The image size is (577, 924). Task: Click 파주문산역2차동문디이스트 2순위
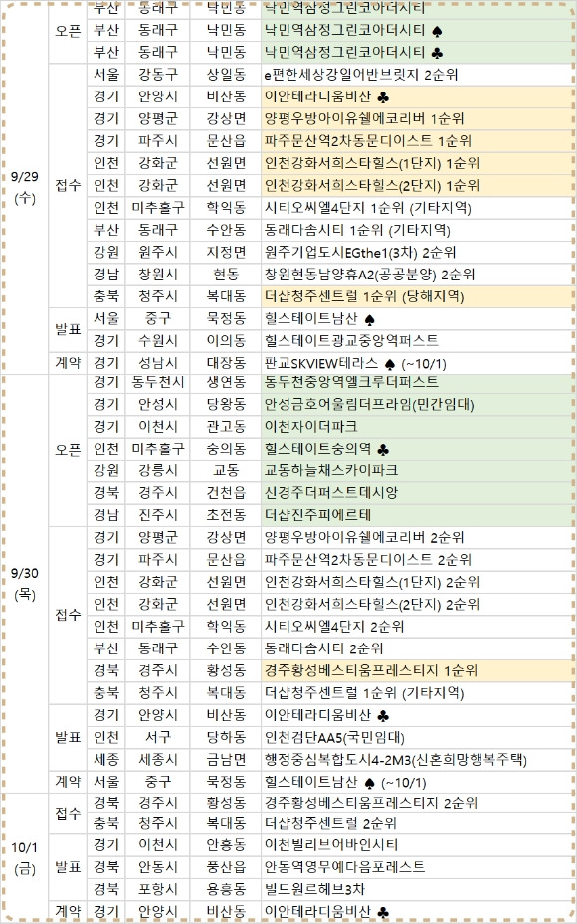click(368, 560)
